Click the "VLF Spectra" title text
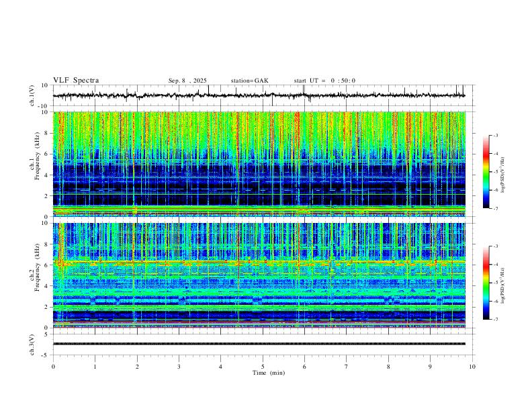532x411 pixels. click(76, 81)
